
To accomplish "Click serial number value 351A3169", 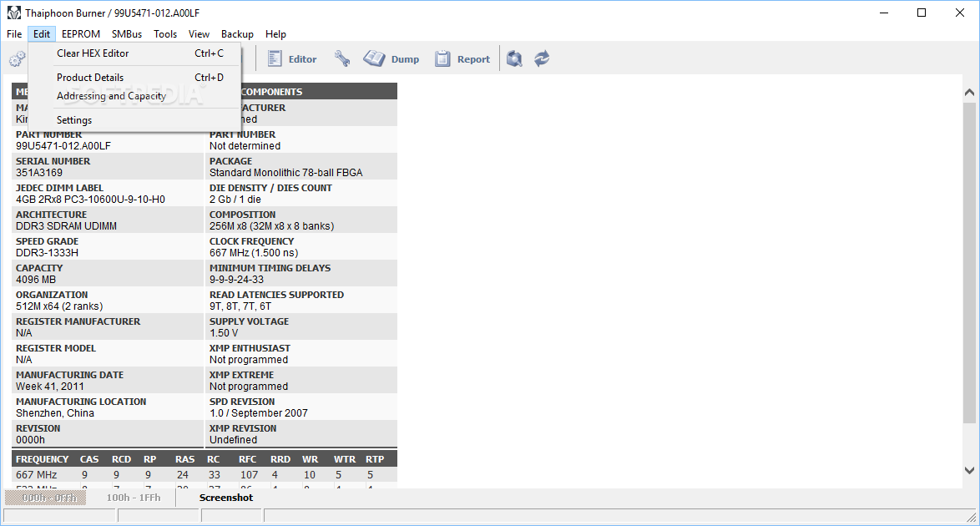I will pyautogui.click(x=38, y=173).
